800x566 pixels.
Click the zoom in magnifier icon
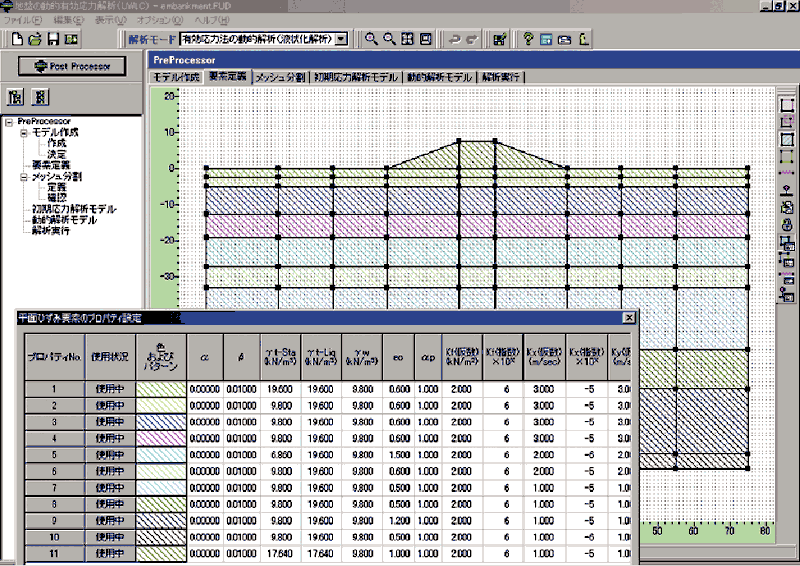point(371,40)
